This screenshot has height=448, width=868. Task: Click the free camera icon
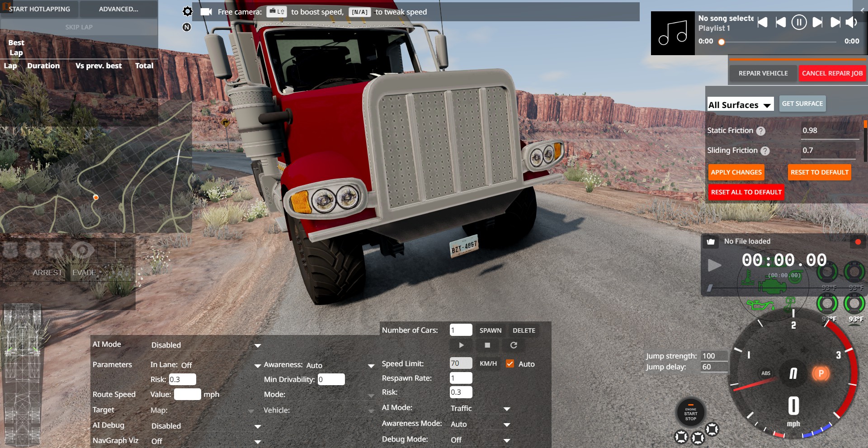coord(206,12)
